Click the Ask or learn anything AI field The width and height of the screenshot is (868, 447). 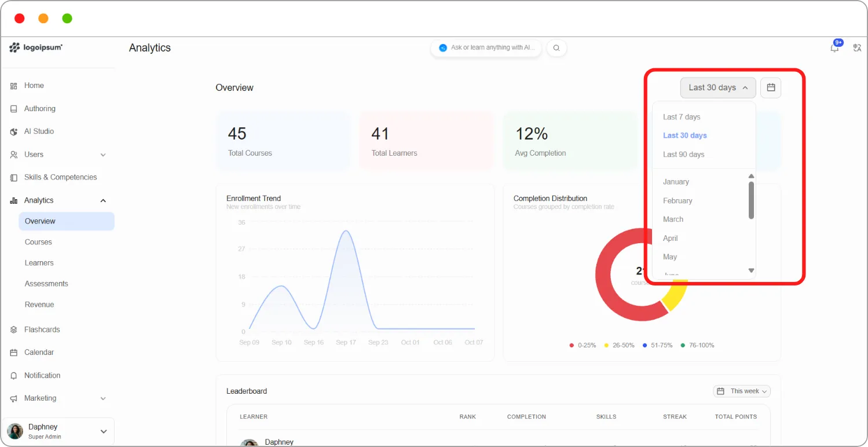coord(486,48)
